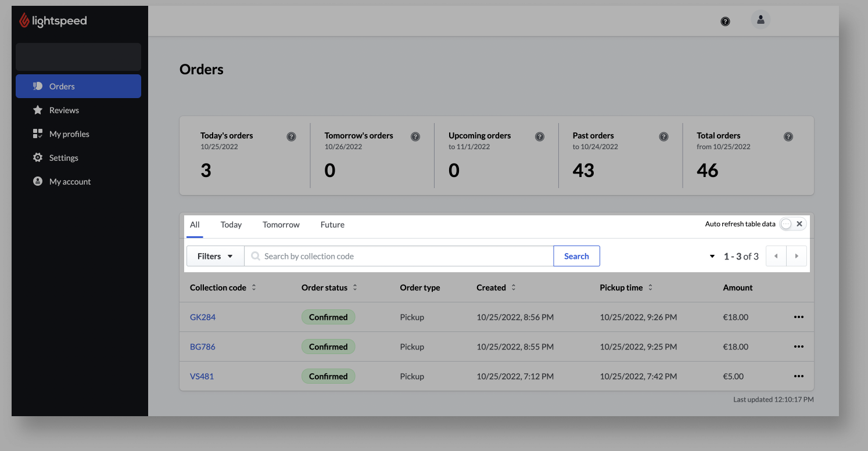Viewport: 868px width, 451px height.
Task: Click the help icon in the top bar
Action: click(725, 20)
